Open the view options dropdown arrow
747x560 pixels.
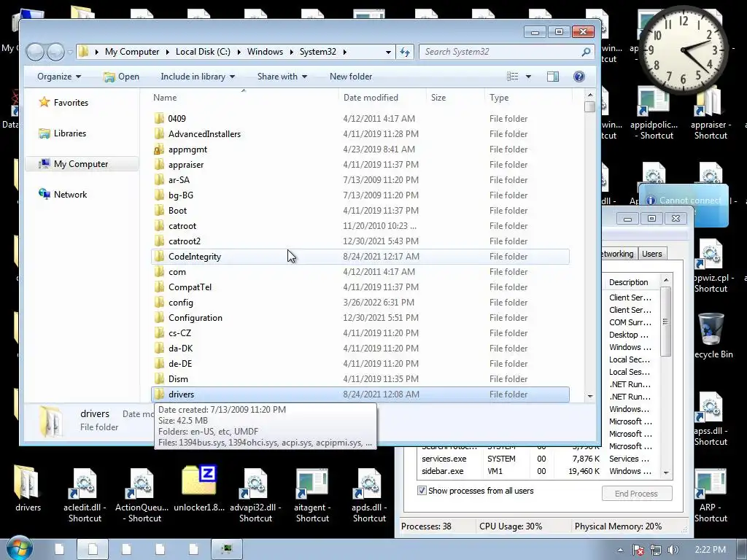click(x=528, y=76)
